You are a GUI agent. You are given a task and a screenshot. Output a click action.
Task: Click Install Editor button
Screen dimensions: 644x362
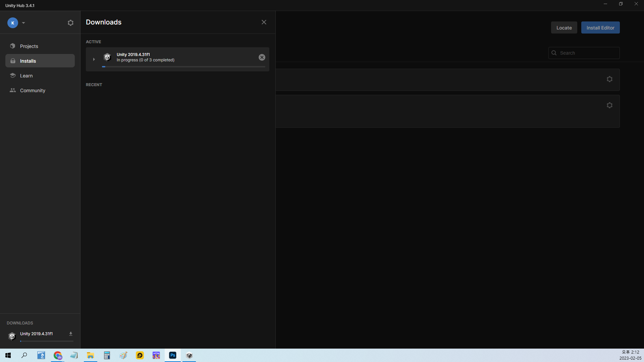(x=600, y=28)
